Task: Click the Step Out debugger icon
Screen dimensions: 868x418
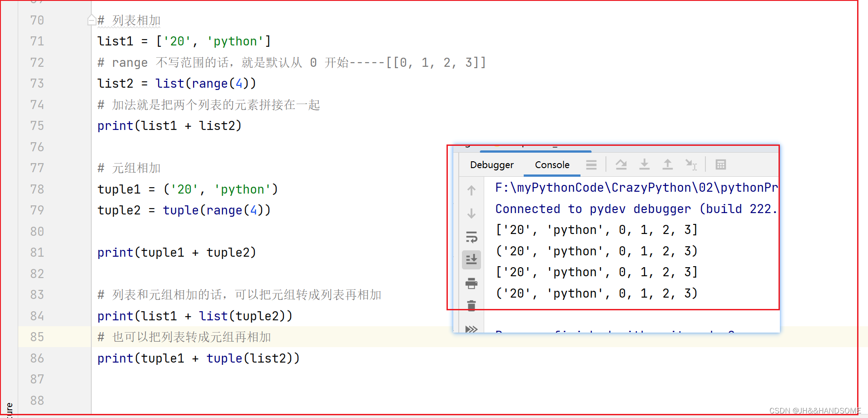Action: tap(667, 164)
